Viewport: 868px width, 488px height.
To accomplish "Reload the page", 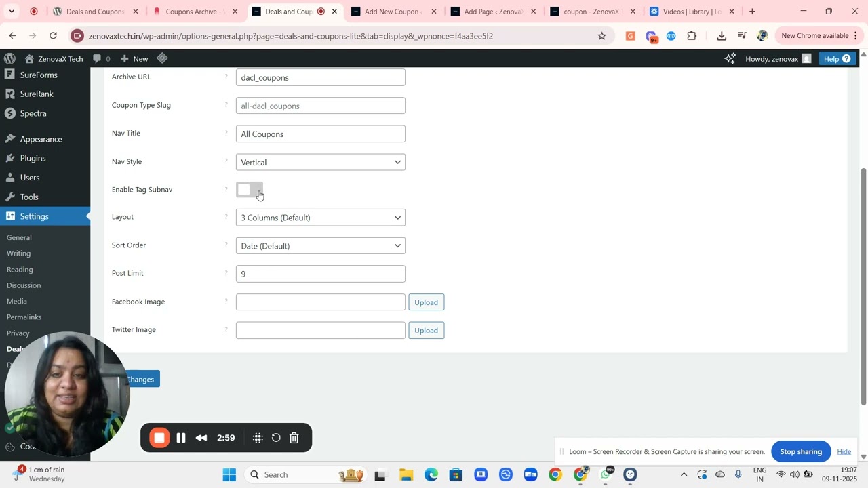I will [53, 36].
